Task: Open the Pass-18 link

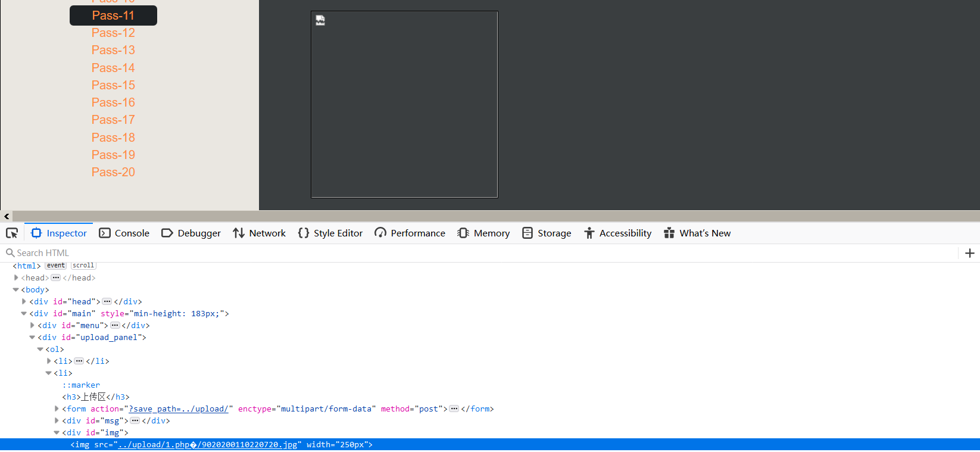Action: click(x=113, y=138)
